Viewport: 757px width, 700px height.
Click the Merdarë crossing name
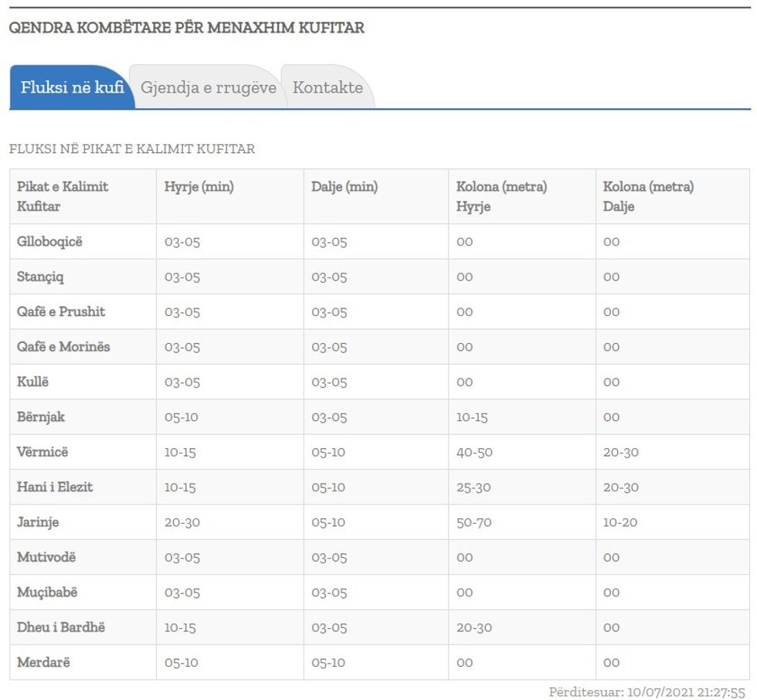click(43, 662)
